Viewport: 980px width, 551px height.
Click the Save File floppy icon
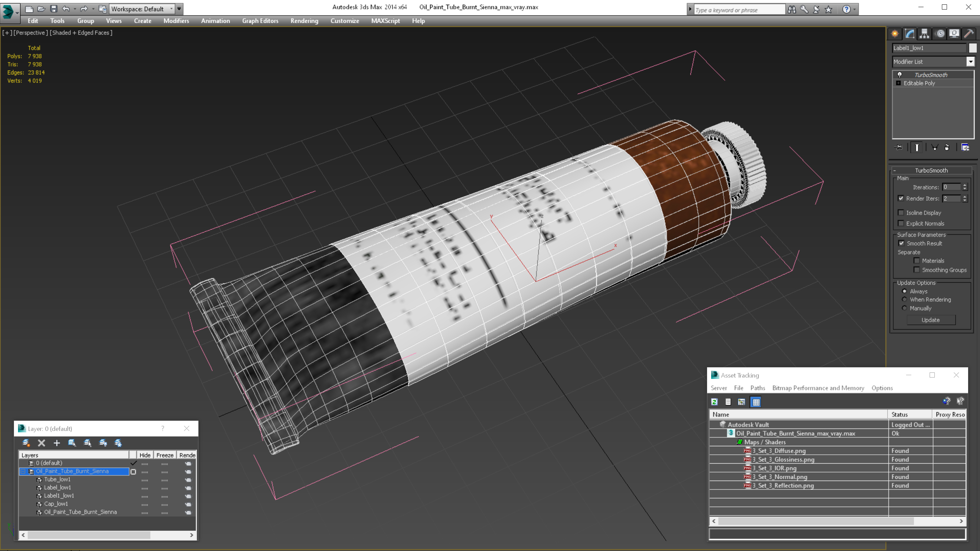pyautogui.click(x=54, y=9)
